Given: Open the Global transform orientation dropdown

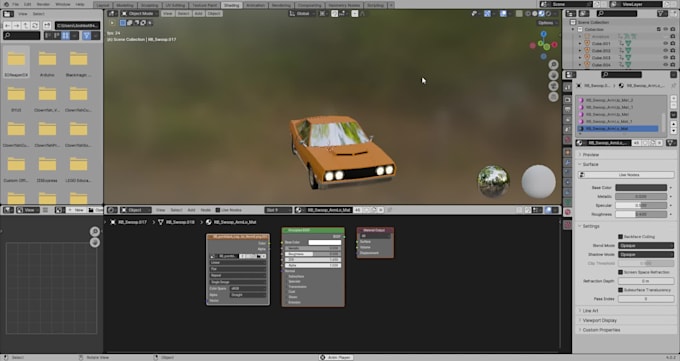Looking at the screenshot, I should pyautogui.click(x=302, y=13).
